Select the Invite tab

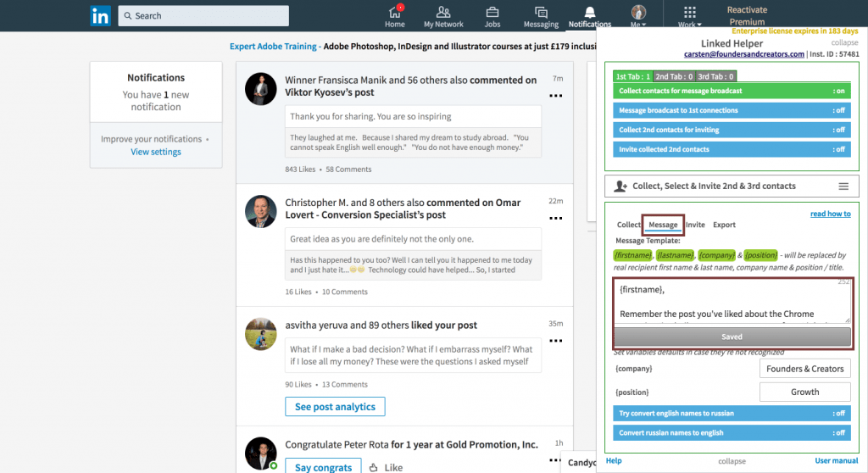click(x=695, y=225)
